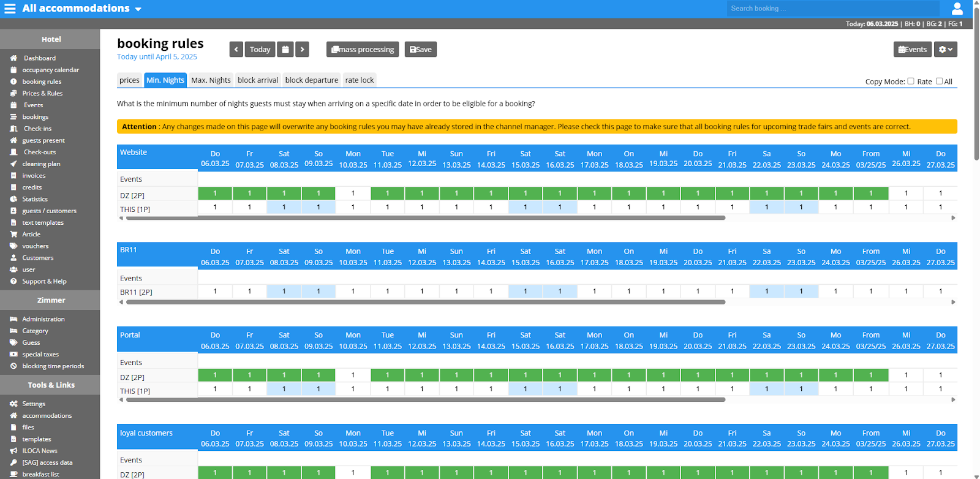Image resolution: width=980 pixels, height=479 pixels.
Task: Click the Prices & Rules sidebar icon
Action: click(13, 93)
